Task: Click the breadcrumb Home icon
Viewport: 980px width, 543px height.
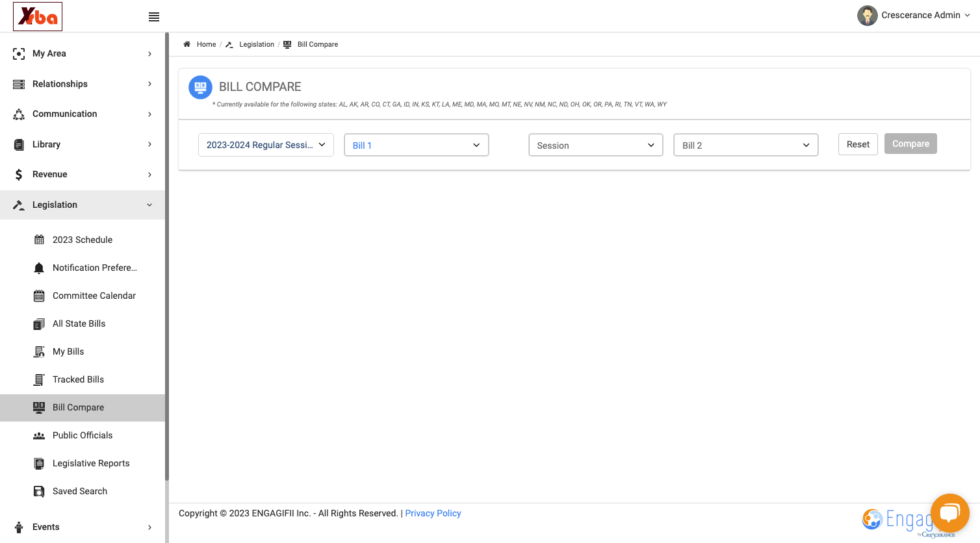Action: (x=187, y=44)
